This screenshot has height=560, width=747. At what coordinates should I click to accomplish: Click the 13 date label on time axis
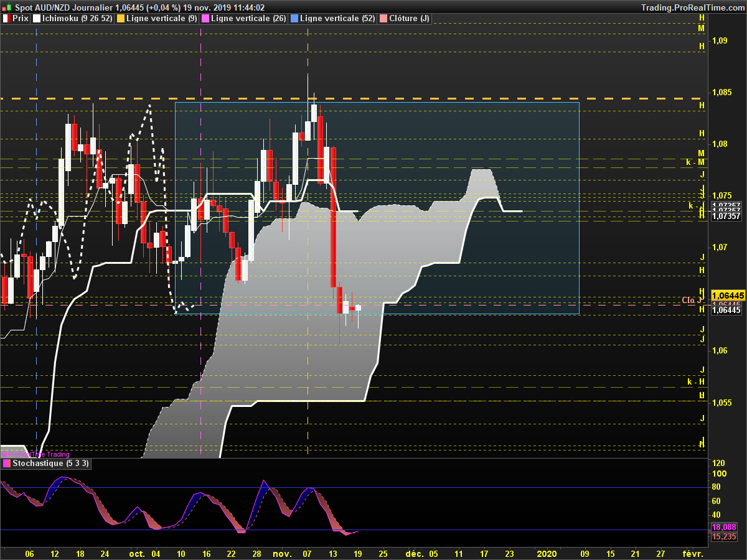(x=333, y=553)
